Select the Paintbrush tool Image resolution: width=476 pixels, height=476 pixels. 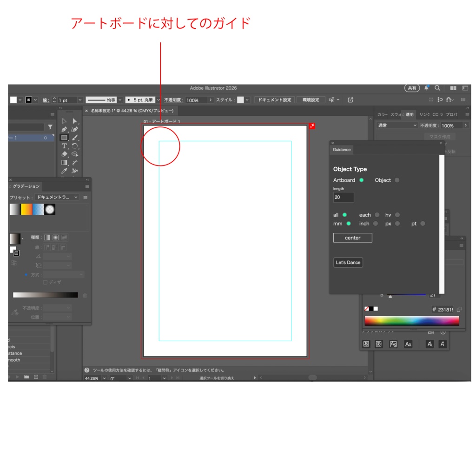[x=75, y=138]
